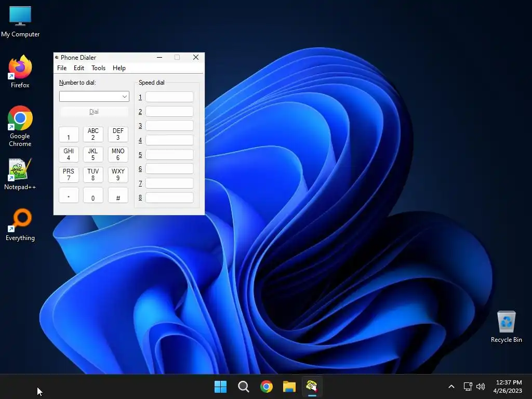
Task: Tap keypad button TUV 8
Action: (x=93, y=175)
